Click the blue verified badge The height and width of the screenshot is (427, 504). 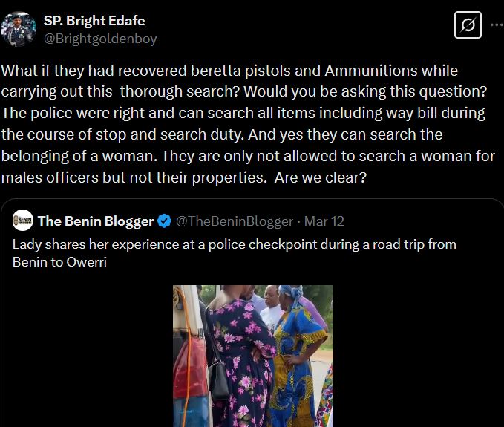click(x=165, y=221)
